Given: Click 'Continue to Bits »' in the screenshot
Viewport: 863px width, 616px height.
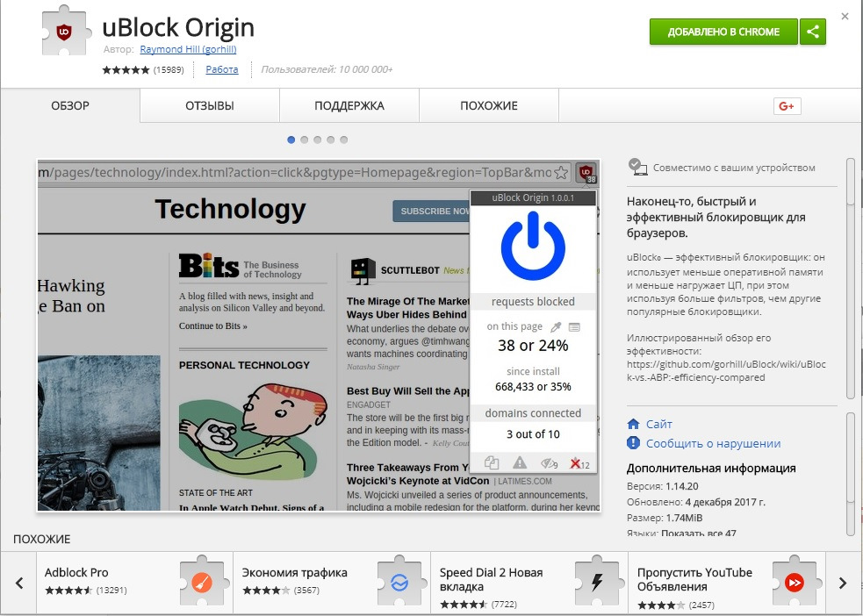Looking at the screenshot, I should (213, 326).
